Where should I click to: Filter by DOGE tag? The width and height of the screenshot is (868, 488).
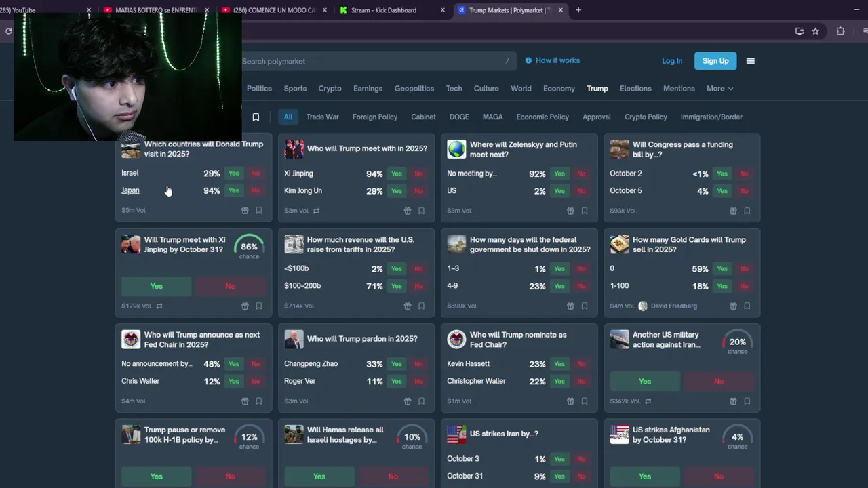point(459,117)
